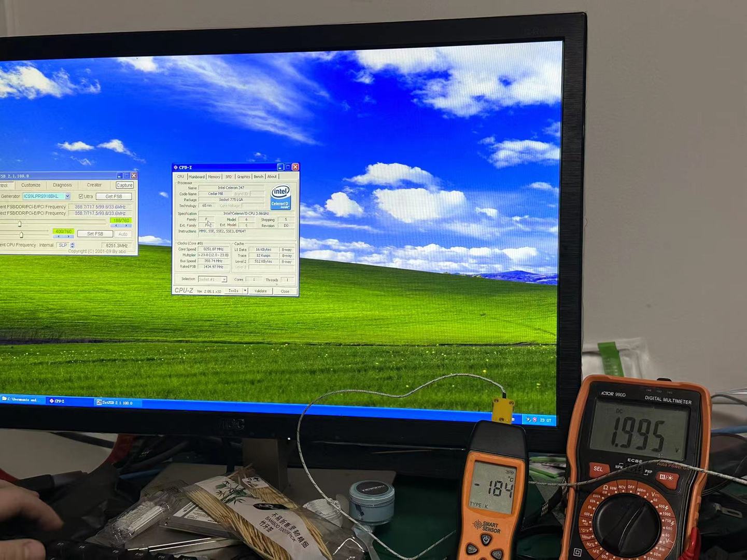The width and height of the screenshot is (747, 560).
Task: Minimize the SetFSB window
Action: pyautogui.click(x=119, y=176)
